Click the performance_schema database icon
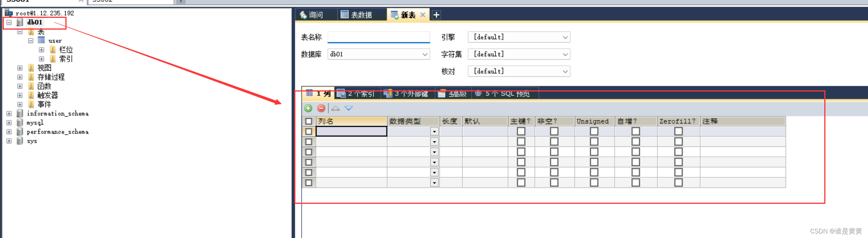The height and width of the screenshot is (238, 868). (20, 132)
